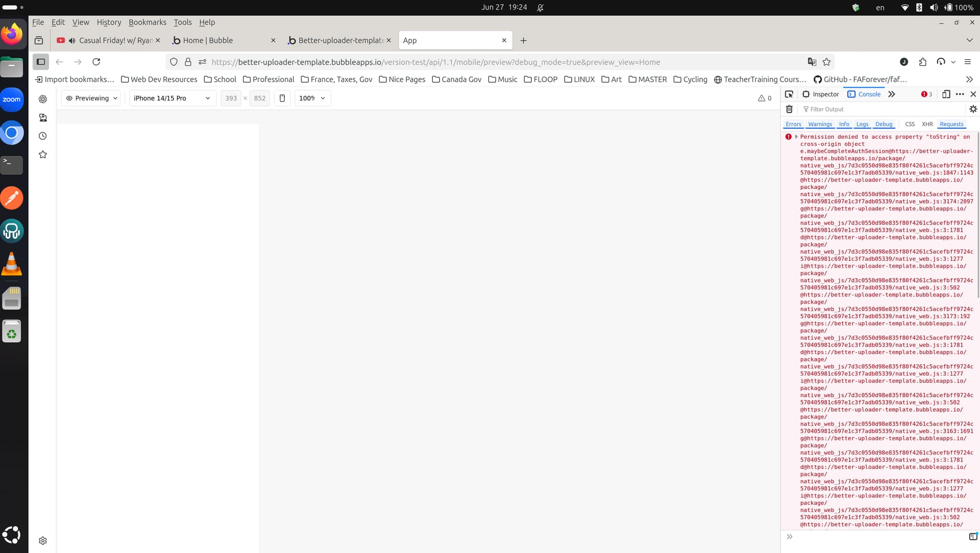Rotate device orientation icon in preview toolbar
Screen dimensions: 980x553
tap(282, 98)
